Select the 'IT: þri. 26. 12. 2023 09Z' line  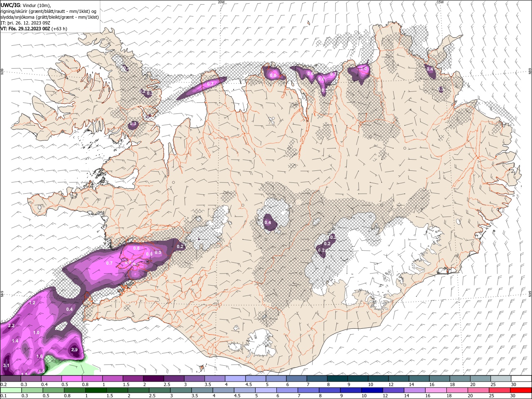(25, 23)
